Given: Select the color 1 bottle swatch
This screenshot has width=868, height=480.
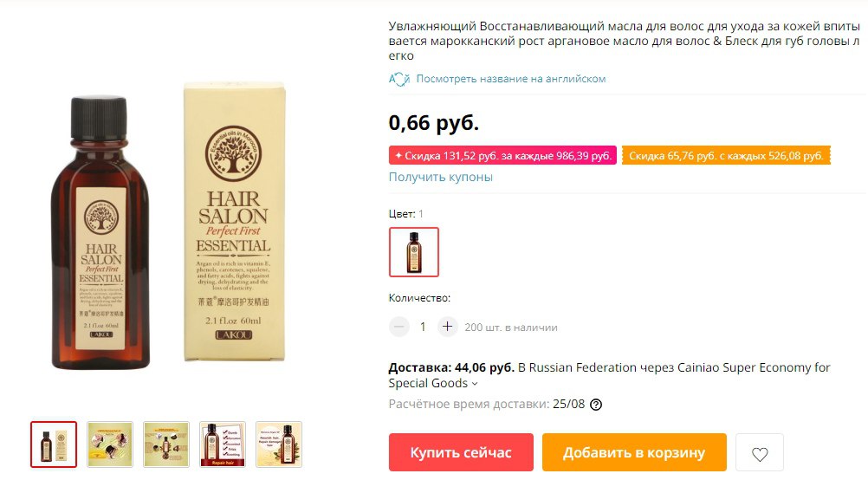Looking at the screenshot, I should pyautogui.click(x=414, y=252).
